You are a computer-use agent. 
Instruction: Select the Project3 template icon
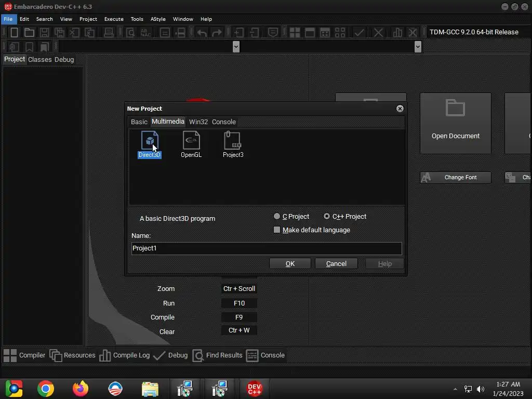[x=233, y=144]
